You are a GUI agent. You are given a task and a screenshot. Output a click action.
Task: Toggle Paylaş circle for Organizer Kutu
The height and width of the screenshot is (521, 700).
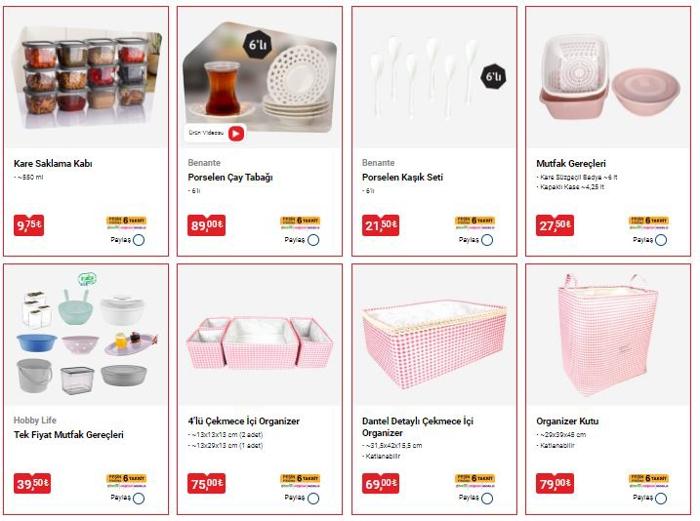[661, 498]
